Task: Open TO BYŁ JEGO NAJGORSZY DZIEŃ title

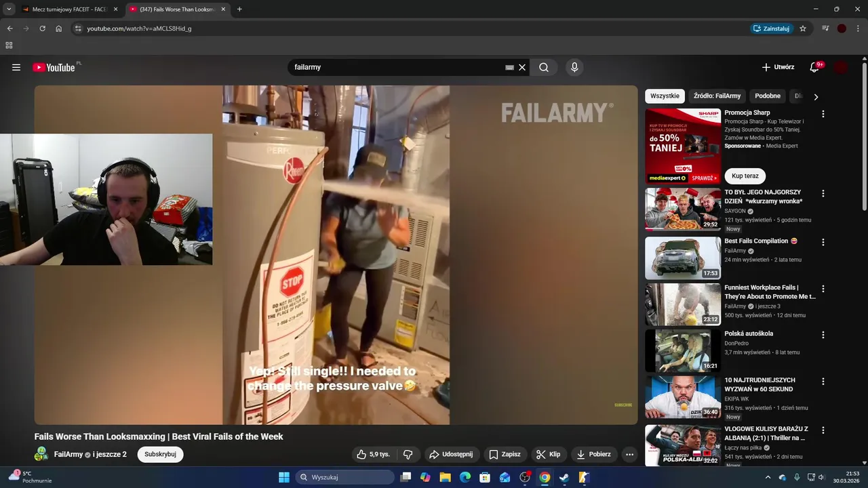Action: (x=764, y=197)
